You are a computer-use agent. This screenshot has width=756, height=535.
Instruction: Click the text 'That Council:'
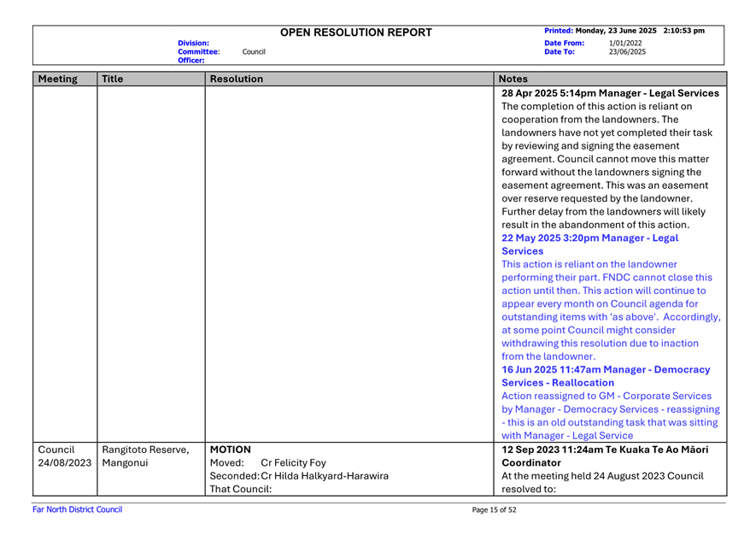click(x=241, y=489)
